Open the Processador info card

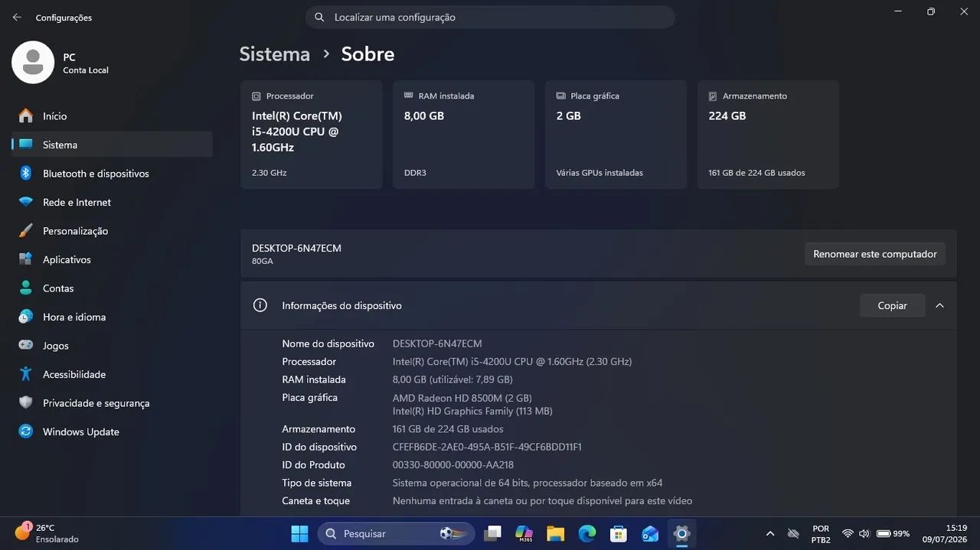[x=311, y=135]
